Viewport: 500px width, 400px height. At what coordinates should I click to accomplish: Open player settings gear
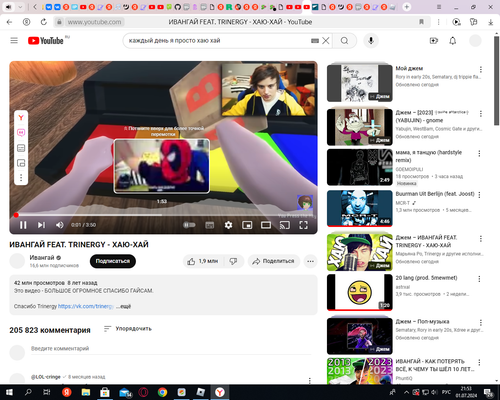point(228,225)
